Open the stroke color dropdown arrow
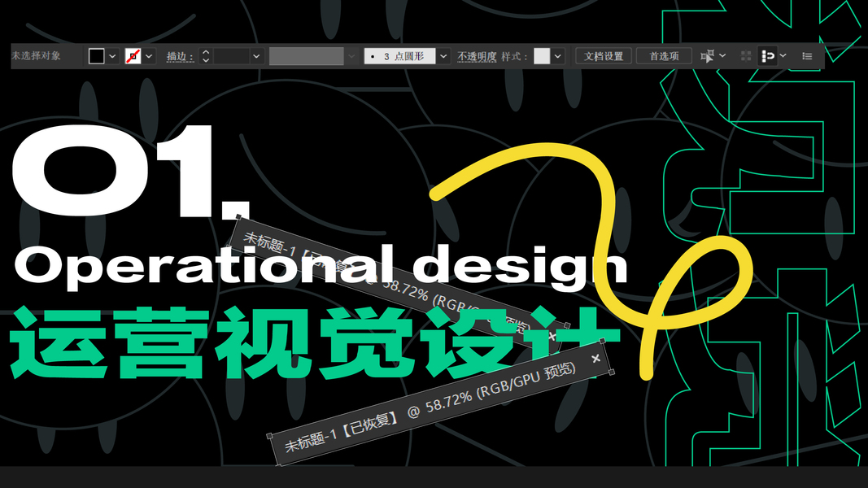The width and height of the screenshot is (868, 488). tap(149, 56)
